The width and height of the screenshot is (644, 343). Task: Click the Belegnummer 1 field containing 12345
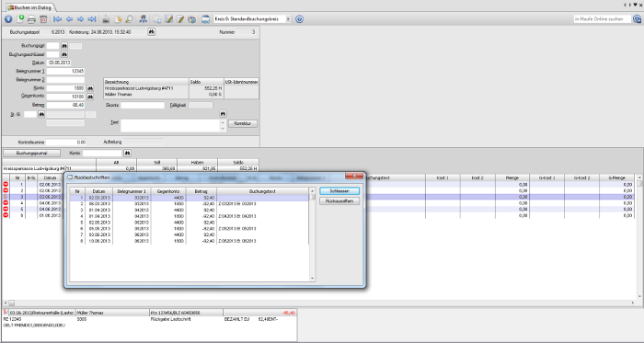(x=65, y=72)
